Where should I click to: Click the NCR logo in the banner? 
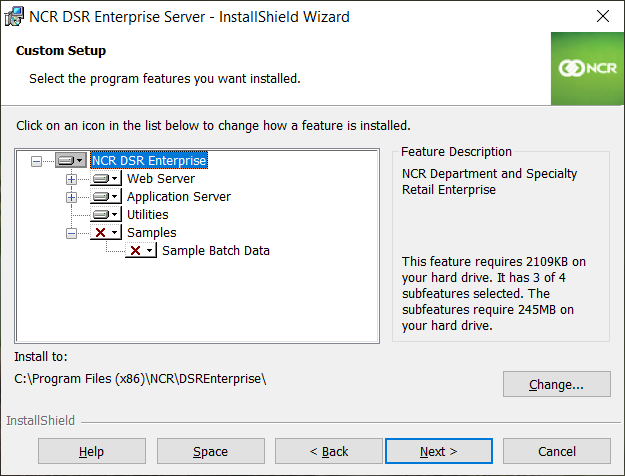point(588,69)
